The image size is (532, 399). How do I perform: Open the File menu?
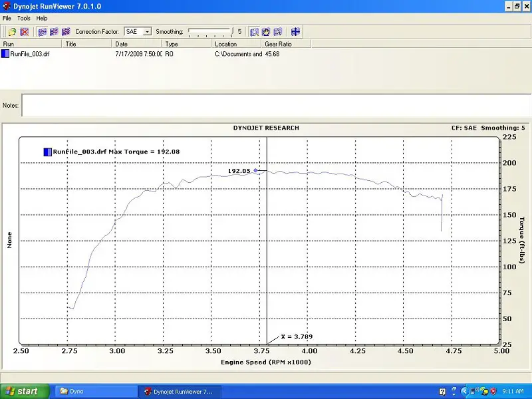click(x=7, y=19)
